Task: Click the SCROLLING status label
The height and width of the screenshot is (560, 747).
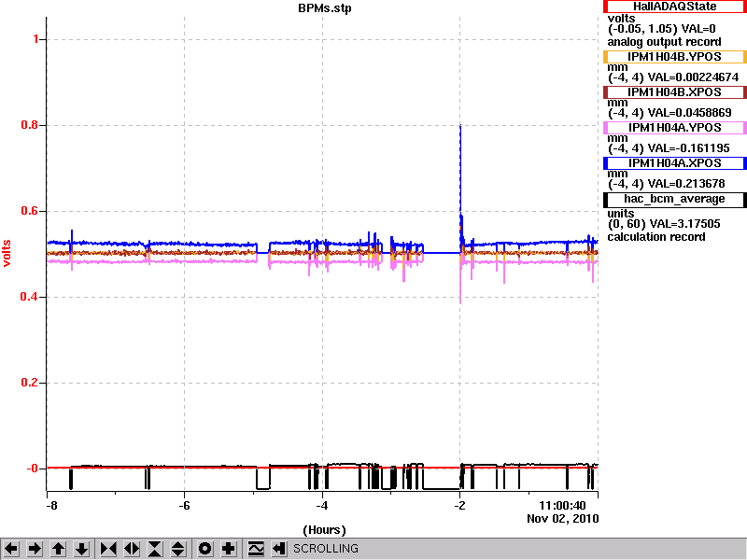Action: pyautogui.click(x=325, y=549)
